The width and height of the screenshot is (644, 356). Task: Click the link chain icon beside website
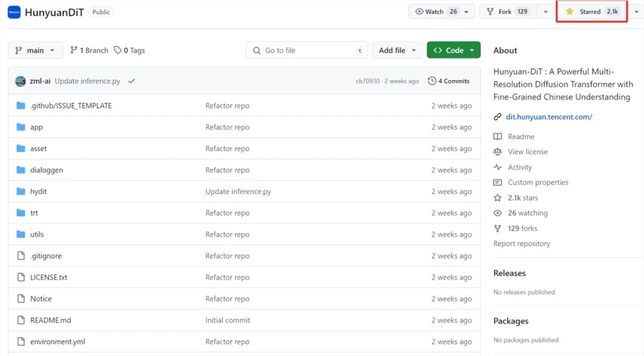tap(497, 117)
